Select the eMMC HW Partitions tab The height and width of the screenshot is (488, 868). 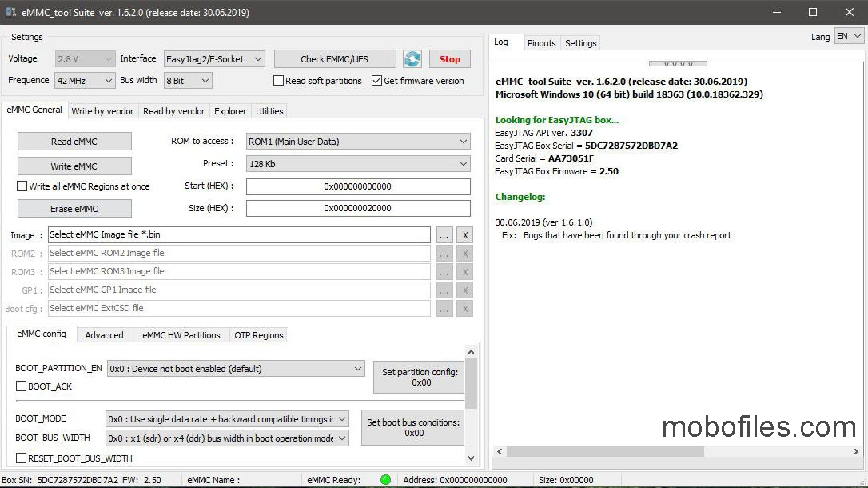pyautogui.click(x=181, y=335)
